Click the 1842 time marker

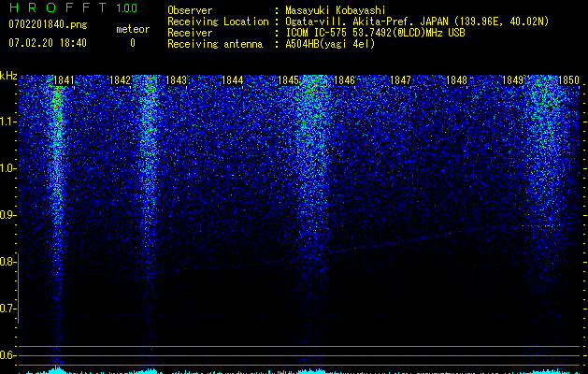pyautogui.click(x=120, y=80)
